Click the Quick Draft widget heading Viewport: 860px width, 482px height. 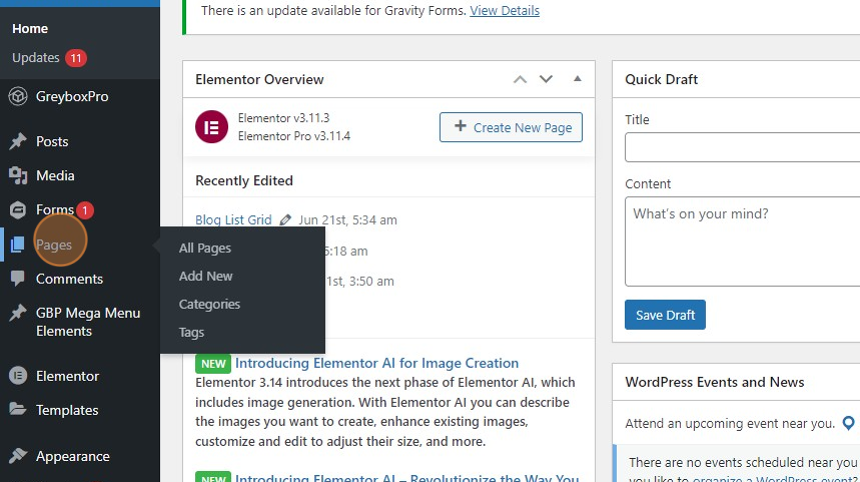click(x=661, y=80)
